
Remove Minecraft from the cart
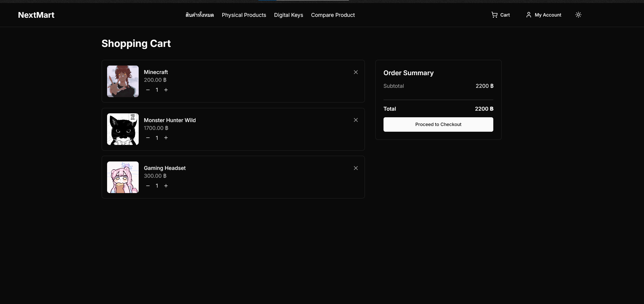pos(356,72)
